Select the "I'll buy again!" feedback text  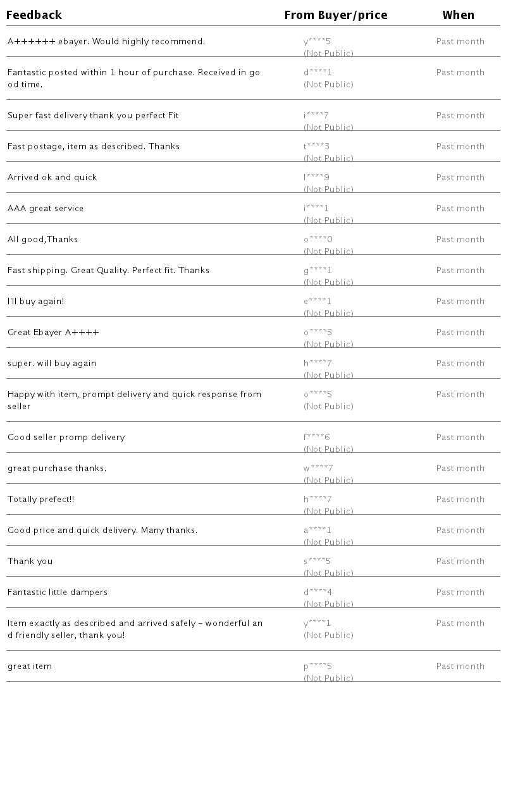point(36,302)
